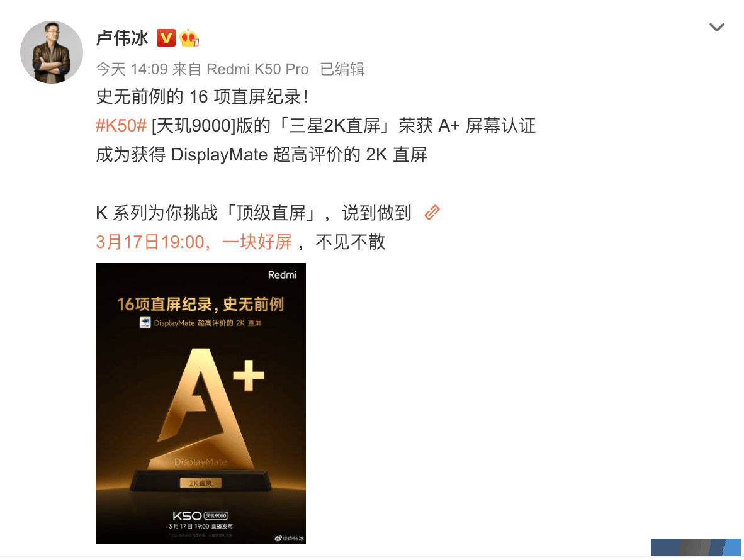
Task: Click the 已编辑 edited label
Action: (x=342, y=69)
